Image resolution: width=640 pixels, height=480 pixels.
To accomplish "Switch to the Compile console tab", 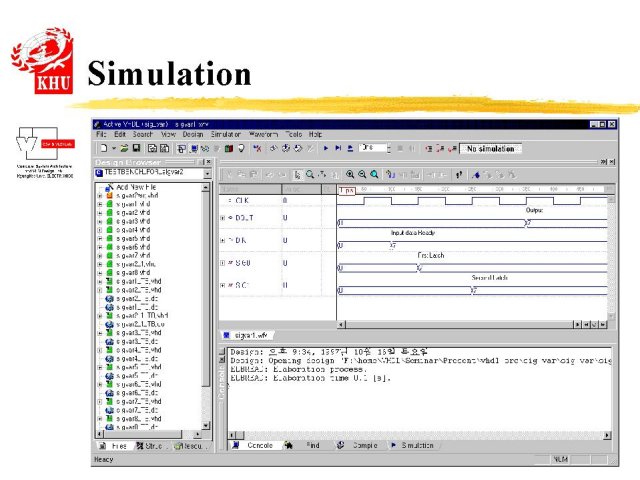I will click(x=364, y=445).
